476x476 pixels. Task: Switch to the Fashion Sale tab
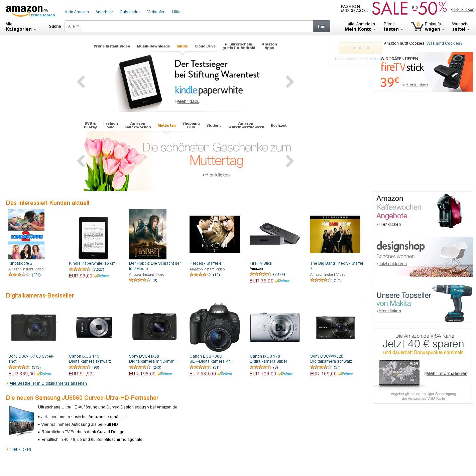111,125
